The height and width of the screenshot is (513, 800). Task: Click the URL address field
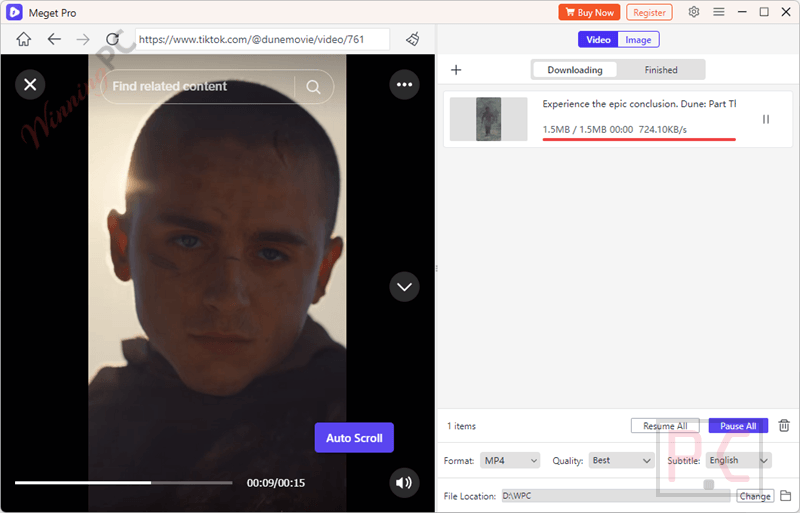tap(262, 39)
